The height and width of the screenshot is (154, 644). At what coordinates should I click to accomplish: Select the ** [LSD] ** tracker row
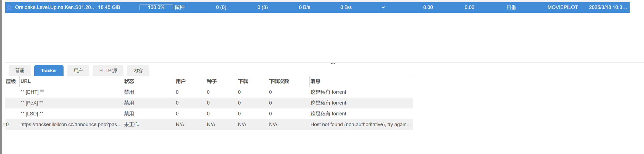coord(209,114)
